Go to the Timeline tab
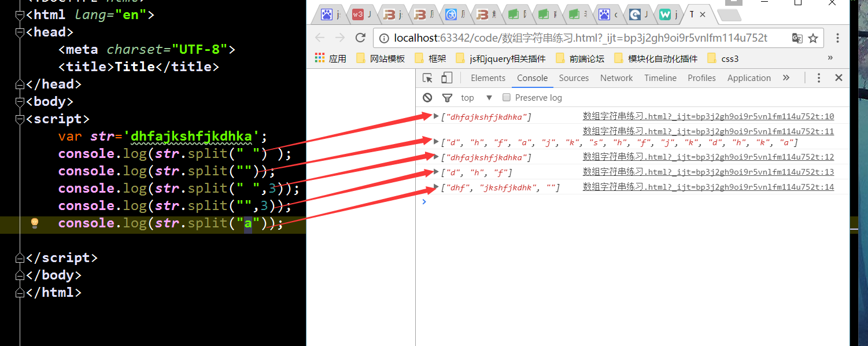 [660, 78]
